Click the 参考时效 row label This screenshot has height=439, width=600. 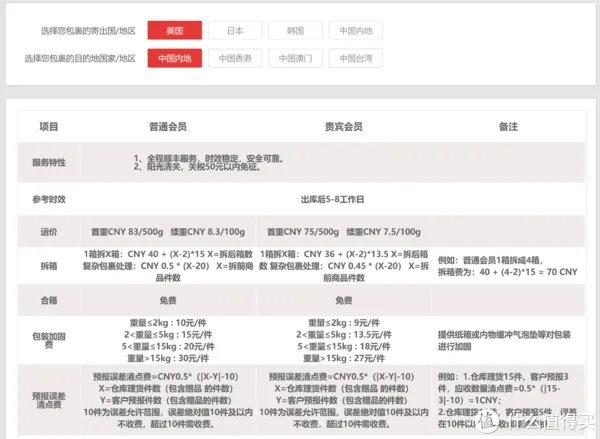click(49, 199)
